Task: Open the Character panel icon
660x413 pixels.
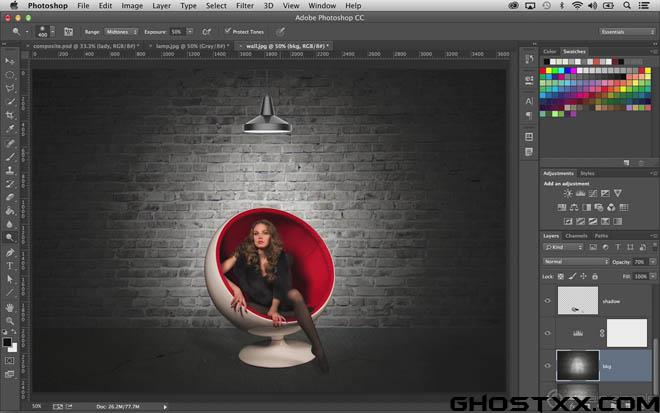Action: 529,101
